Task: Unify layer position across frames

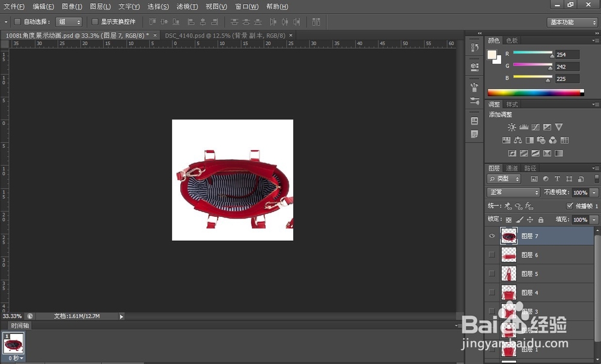Action: tap(508, 206)
